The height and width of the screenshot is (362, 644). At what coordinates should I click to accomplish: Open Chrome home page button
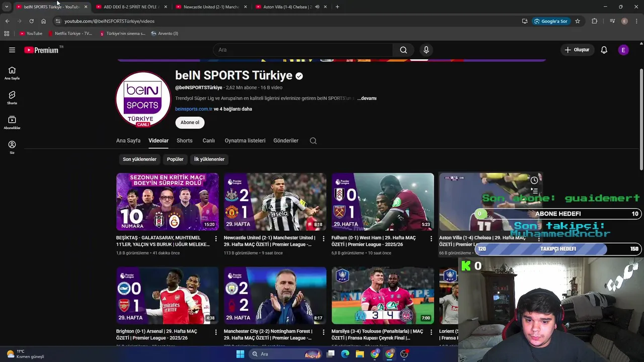click(43, 21)
